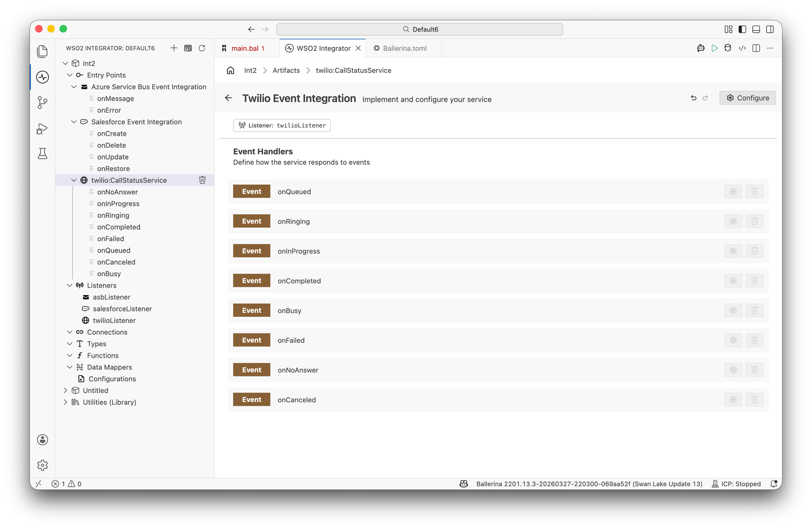Delete the onCanceled event handler
The image size is (812, 529).
coord(754,399)
